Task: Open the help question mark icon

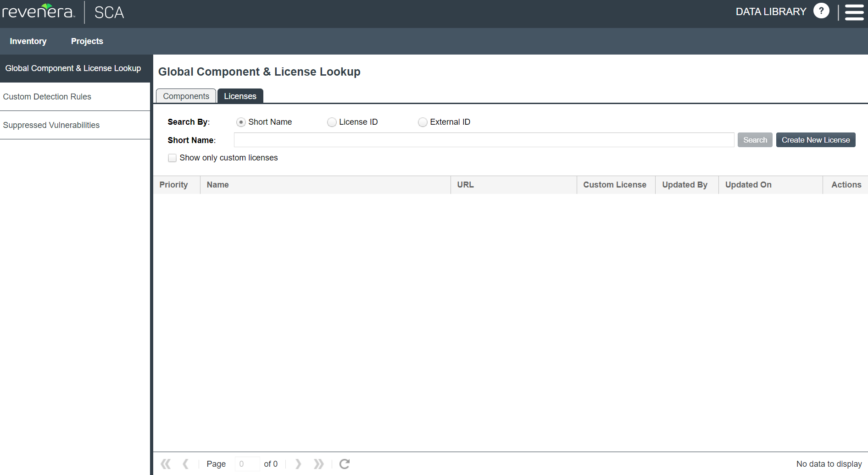Action: point(821,11)
